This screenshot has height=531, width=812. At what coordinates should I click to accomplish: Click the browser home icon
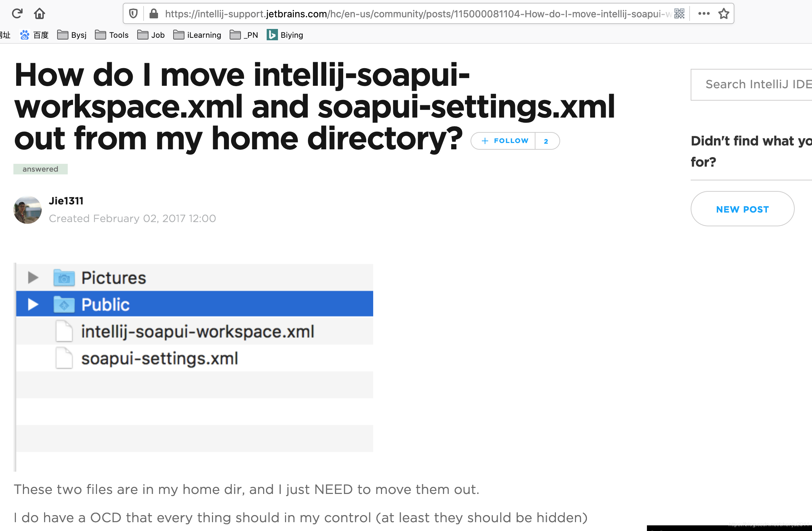(x=40, y=13)
